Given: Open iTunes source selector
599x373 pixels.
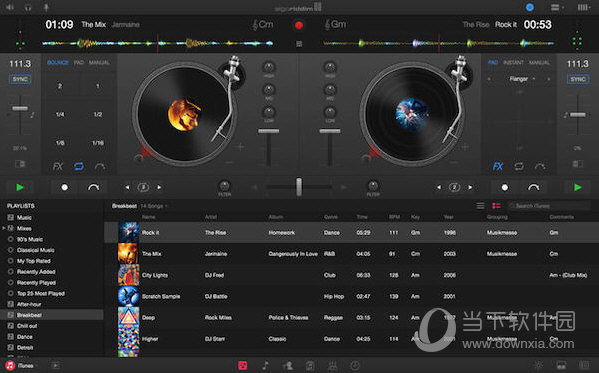Looking at the screenshot, I should pos(21,366).
